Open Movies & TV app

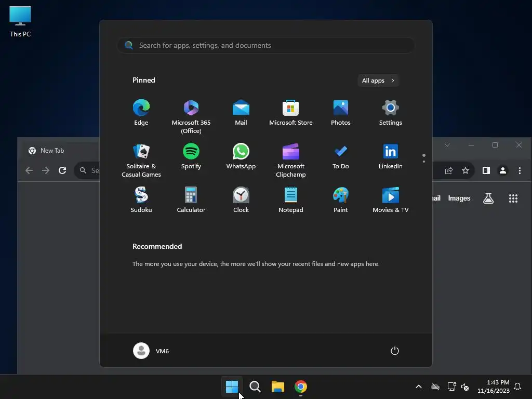click(x=391, y=200)
